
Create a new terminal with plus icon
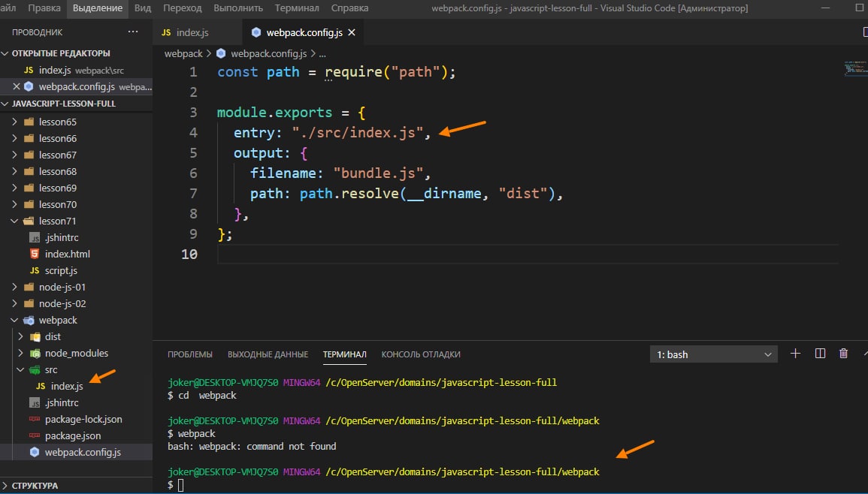click(796, 354)
